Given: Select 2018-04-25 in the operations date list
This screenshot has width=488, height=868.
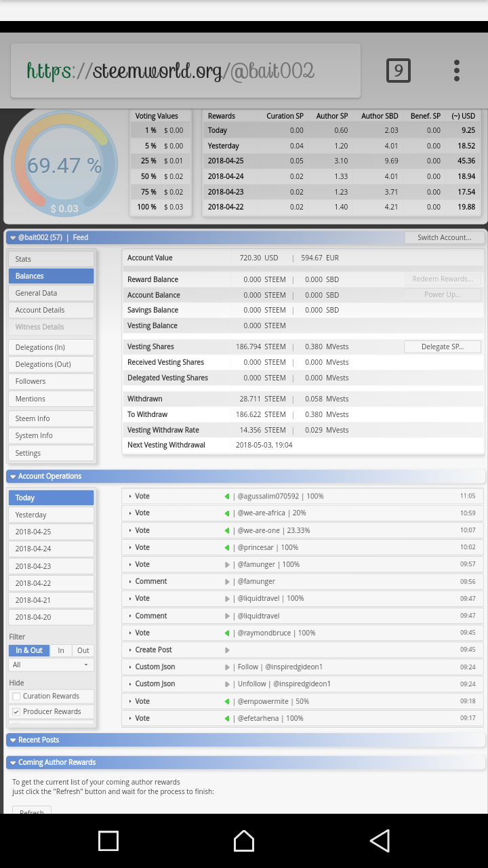Looking at the screenshot, I should point(51,532).
